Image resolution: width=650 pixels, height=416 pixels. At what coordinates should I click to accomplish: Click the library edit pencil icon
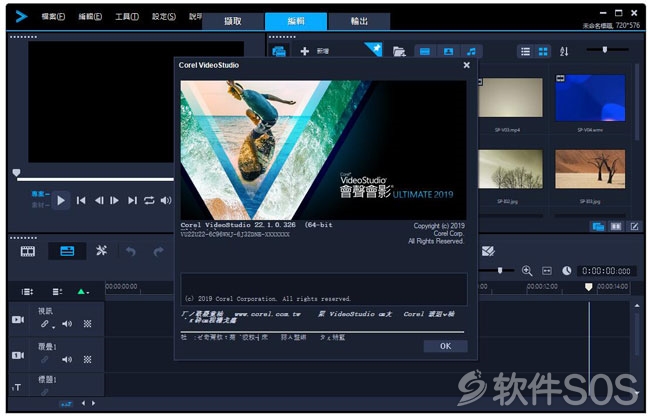coord(634,227)
